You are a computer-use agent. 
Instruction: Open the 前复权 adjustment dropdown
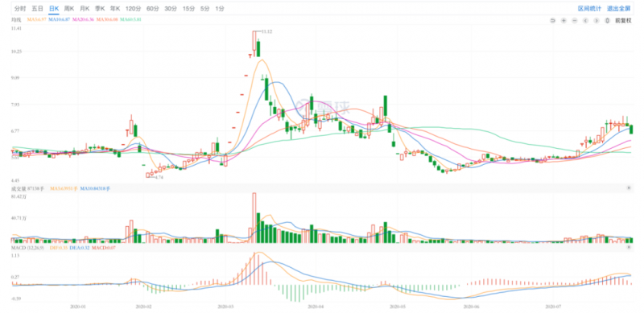(x=623, y=21)
